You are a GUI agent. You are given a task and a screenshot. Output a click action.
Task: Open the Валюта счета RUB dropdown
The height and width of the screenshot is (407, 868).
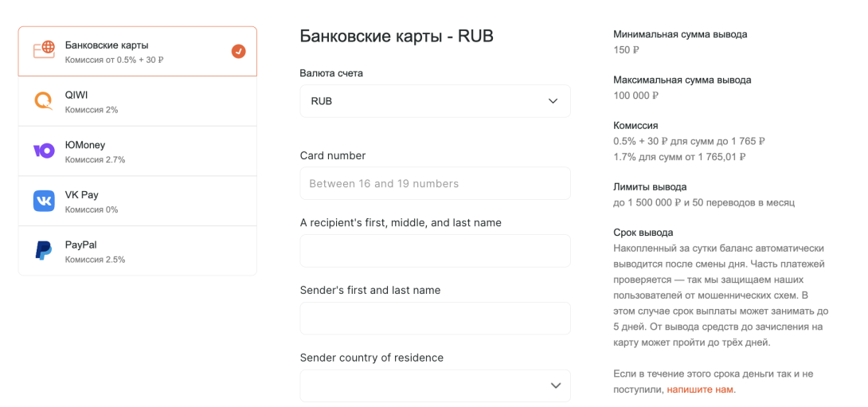[x=435, y=101]
